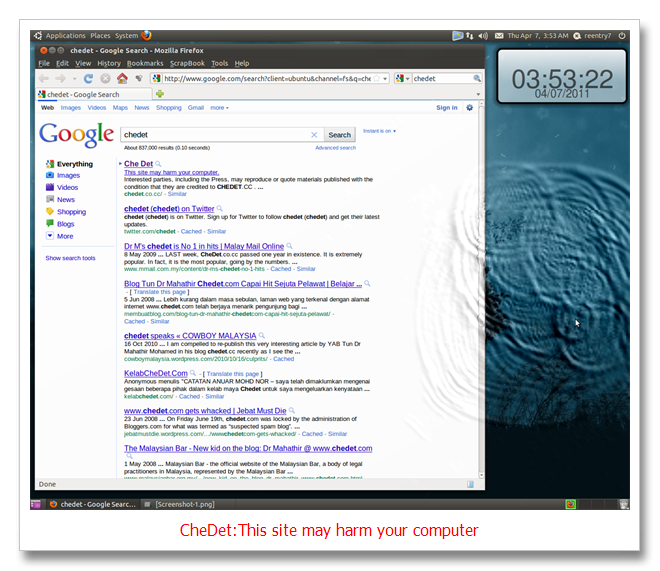Click the Videos icon in left sidebar
The width and height of the screenshot is (660, 571).
point(50,187)
